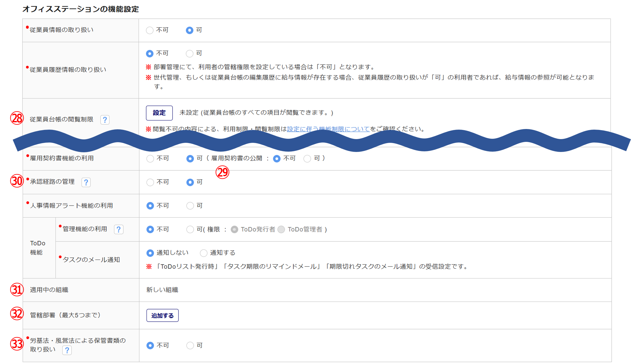Select the ToDo管理者 permission radio
This screenshot has width=631, height=364.
point(281,229)
